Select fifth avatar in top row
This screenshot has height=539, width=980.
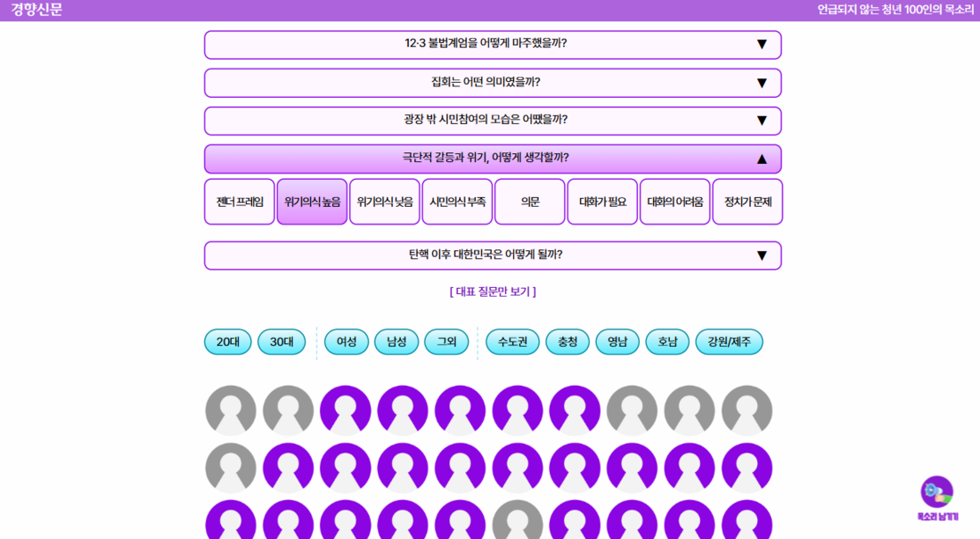point(460,410)
